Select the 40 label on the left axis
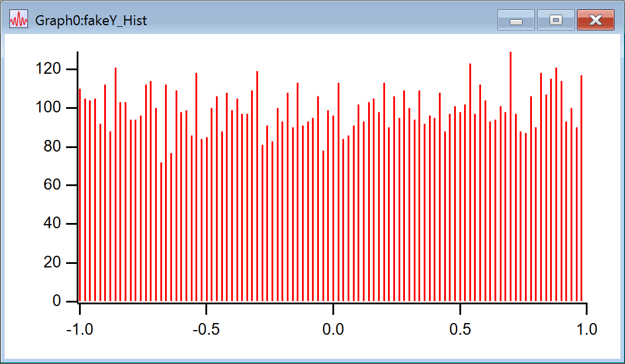The height and width of the screenshot is (364, 625). [53, 224]
